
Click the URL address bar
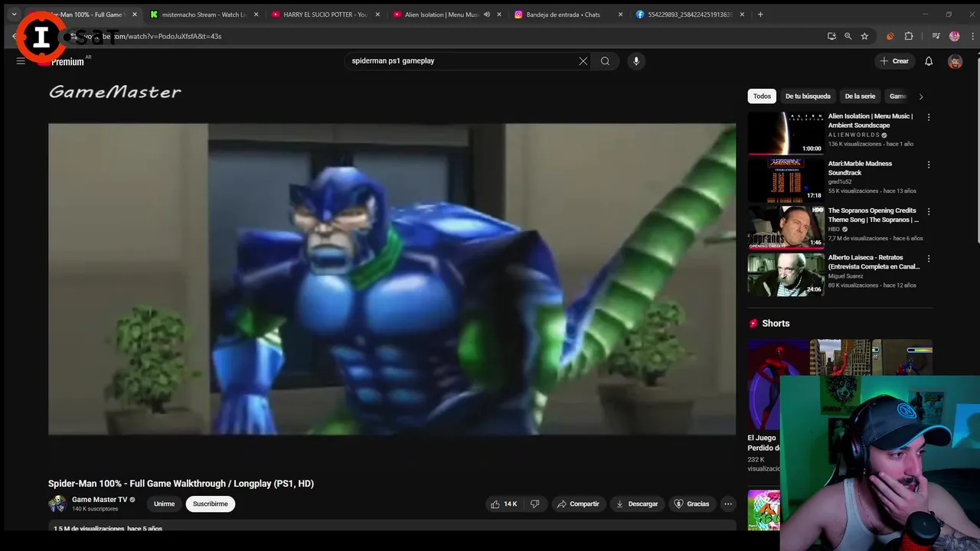tap(444, 36)
